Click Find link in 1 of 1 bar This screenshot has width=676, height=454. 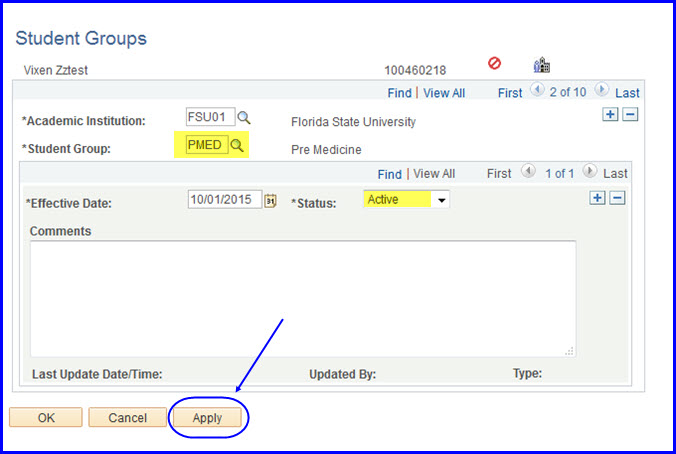[x=390, y=174]
